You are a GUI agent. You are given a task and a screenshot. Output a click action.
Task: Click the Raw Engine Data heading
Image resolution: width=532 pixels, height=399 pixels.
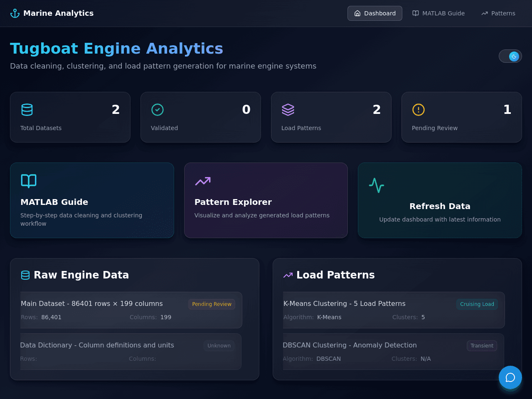point(81,275)
